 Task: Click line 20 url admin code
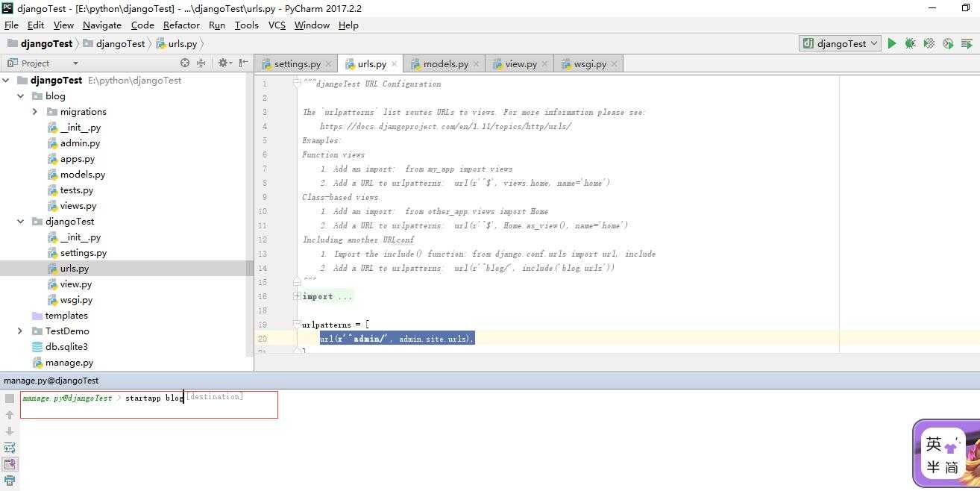click(x=397, y=339)
